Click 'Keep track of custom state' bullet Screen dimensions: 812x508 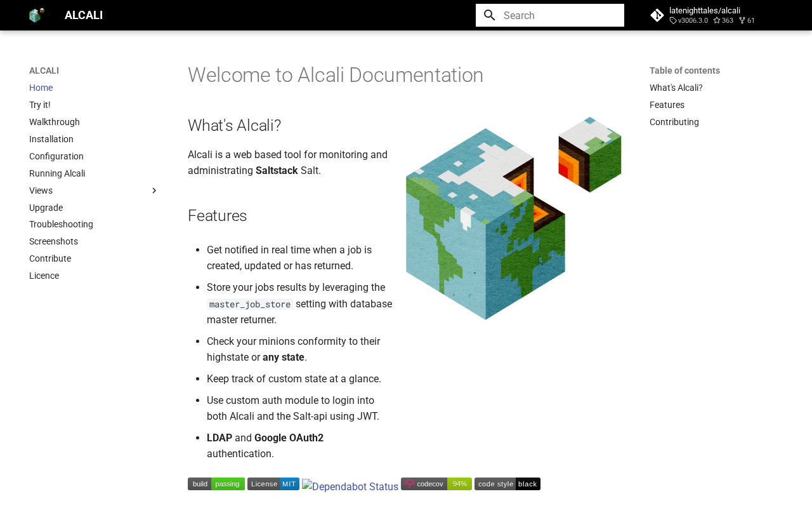click(x=294, y=378)
